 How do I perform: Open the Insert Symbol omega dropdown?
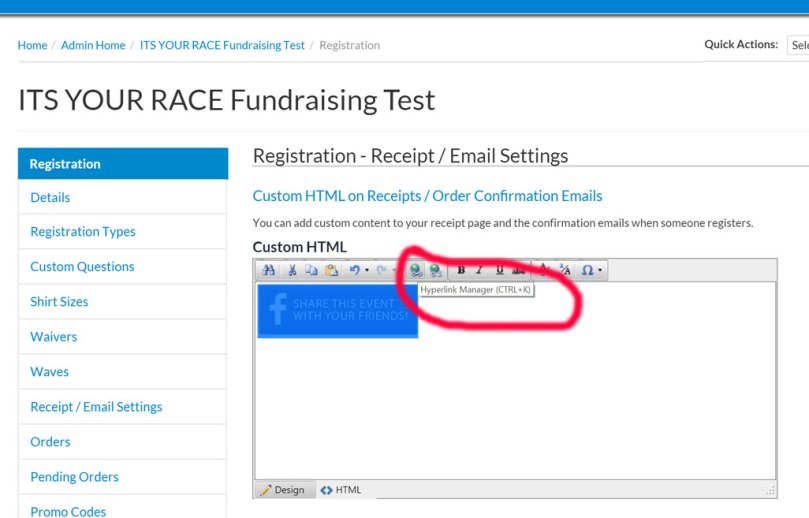[x=591, y=270]
